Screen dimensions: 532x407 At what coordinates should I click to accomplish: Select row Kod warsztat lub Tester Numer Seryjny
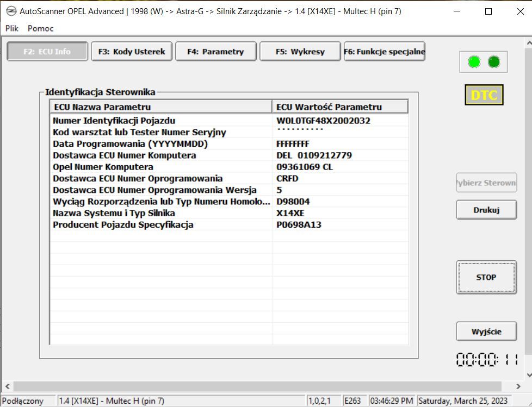[x=229, y=132]
